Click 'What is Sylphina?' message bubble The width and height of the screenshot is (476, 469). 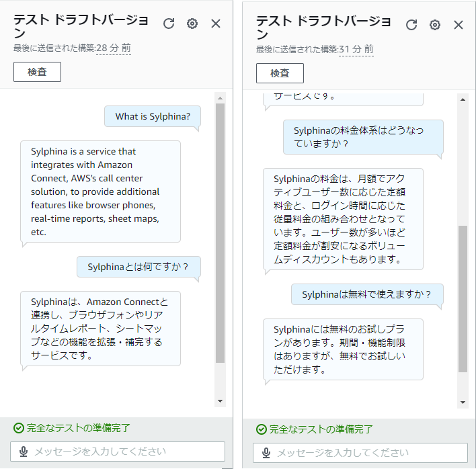(153, 116)
